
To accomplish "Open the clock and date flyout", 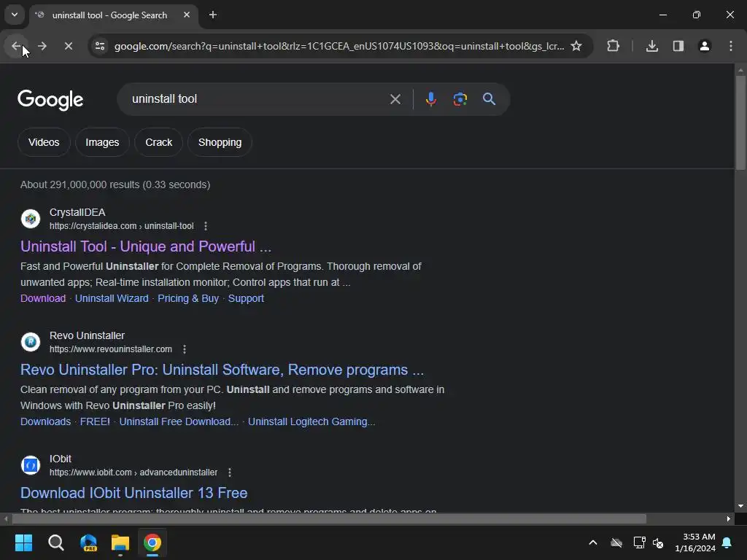I will pos(695,542).
